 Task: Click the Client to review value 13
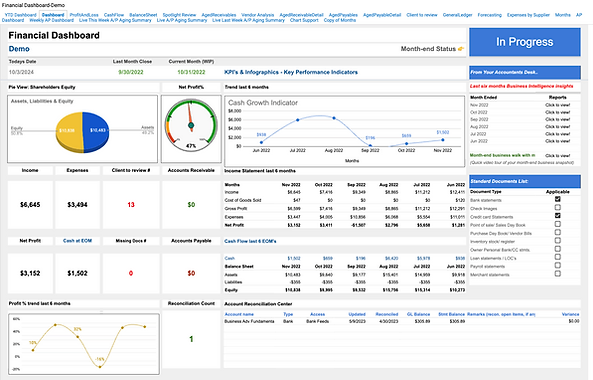(x=131, y=205)
